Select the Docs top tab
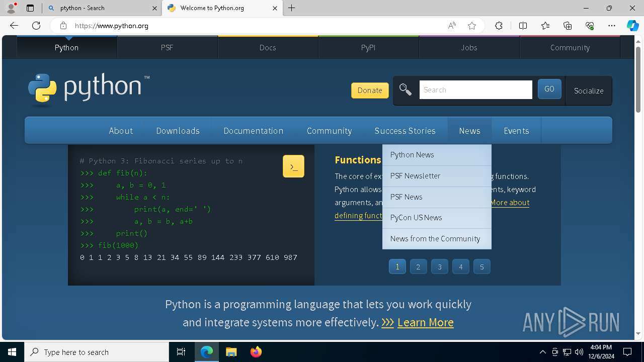This screenshot has width=644, height=362. 268,47
